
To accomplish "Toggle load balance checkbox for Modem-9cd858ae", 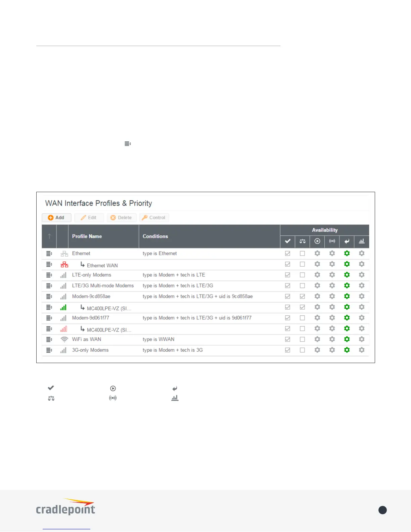I will (303, 297).
